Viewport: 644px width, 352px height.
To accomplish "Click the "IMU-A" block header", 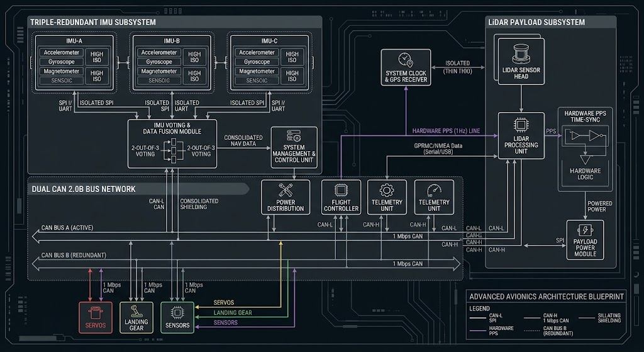I will point(74,41).
